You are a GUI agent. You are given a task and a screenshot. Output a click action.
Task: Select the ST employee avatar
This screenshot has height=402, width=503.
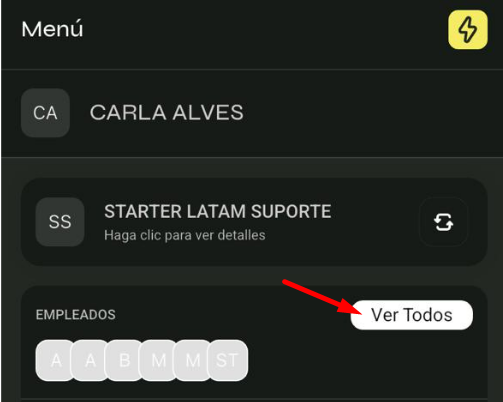point(228,360)
